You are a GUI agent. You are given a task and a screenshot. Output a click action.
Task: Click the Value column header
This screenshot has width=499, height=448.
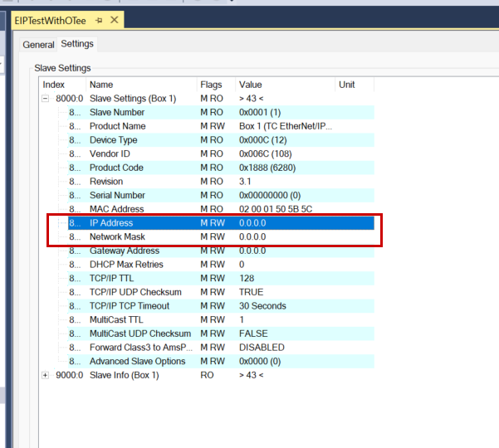(250, 85)
